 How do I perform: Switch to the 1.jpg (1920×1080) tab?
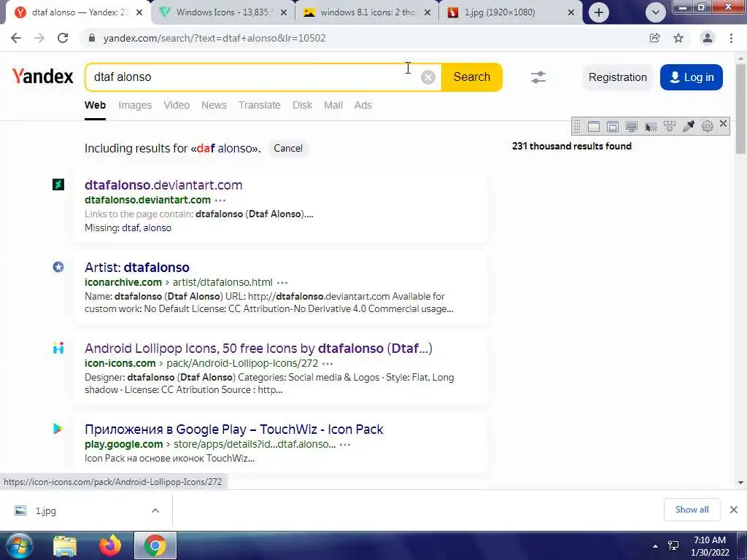coord(511,12)
